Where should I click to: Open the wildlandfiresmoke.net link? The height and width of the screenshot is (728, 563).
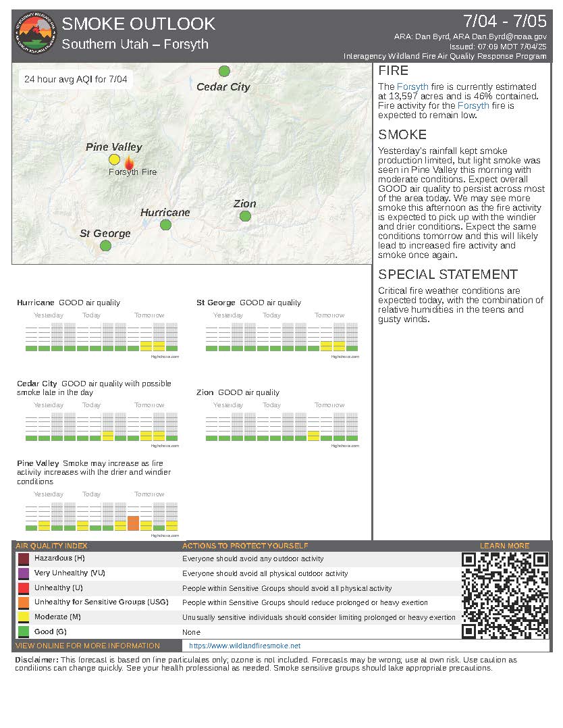click(244, 646)
